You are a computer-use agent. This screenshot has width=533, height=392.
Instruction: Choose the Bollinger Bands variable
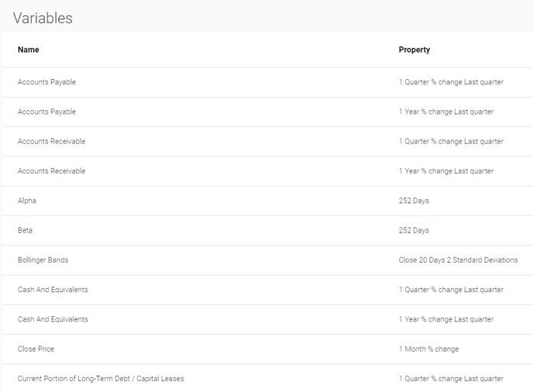click(x=268, y=260)
